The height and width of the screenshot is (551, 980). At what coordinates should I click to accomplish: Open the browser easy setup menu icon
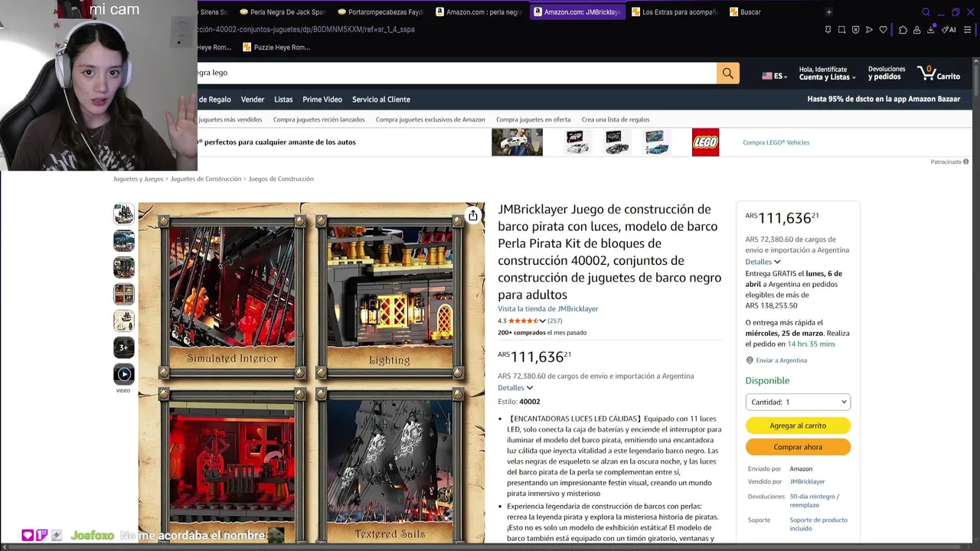click(x=967, y=30)
